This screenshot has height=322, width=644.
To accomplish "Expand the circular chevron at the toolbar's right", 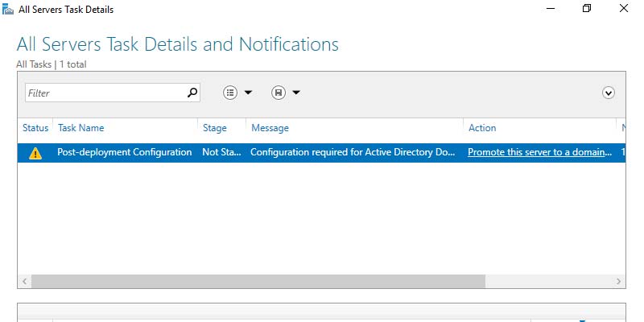I will (609, 93).
